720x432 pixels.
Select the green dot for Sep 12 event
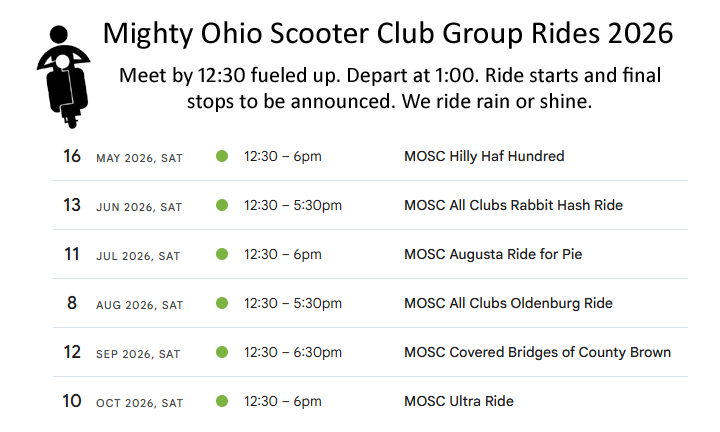222,352
